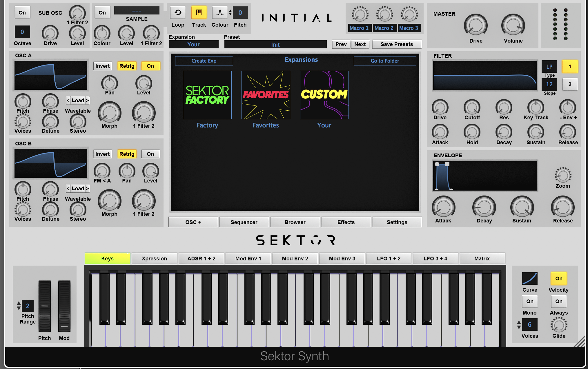Click the Create Exp button
The image size is (588, 369).
(x=204, y=61)
